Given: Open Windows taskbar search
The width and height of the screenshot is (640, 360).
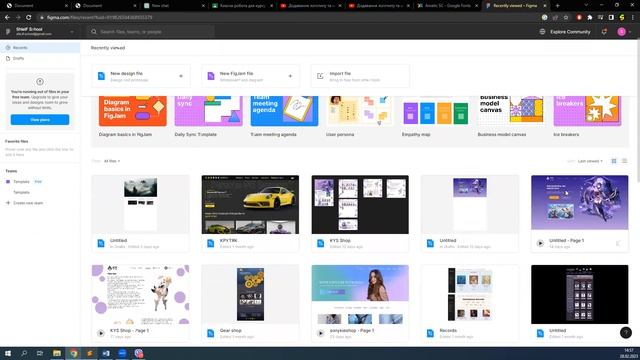Looking at the screenshot, I should coord(24,353).
